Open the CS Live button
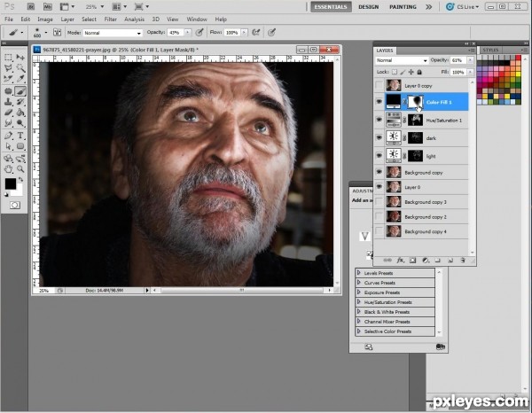The height and width of the screenshot is (413, 532). click(x=463, y=7)
